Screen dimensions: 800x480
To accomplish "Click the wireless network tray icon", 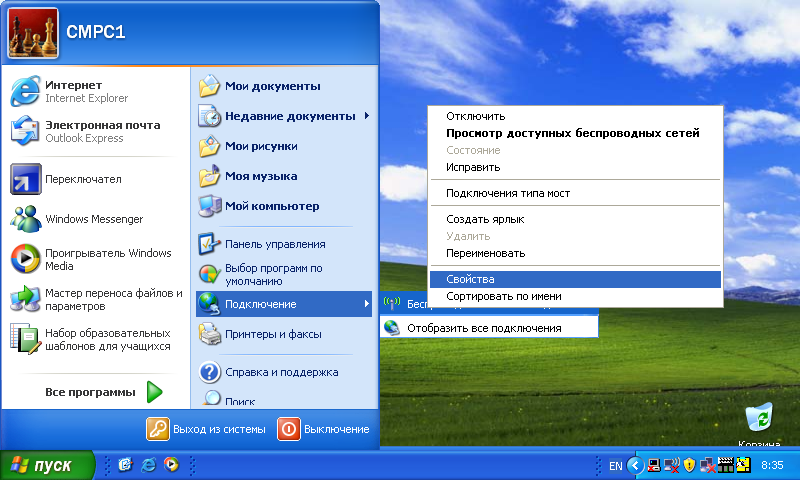I will (672, 465).
